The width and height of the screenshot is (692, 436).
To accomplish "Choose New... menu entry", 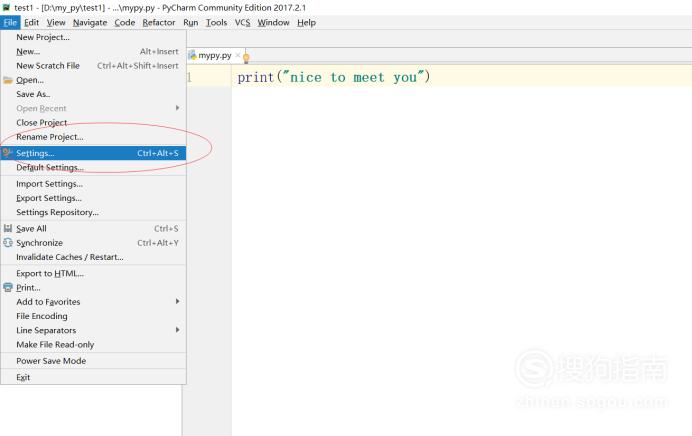I will [93, 52].
